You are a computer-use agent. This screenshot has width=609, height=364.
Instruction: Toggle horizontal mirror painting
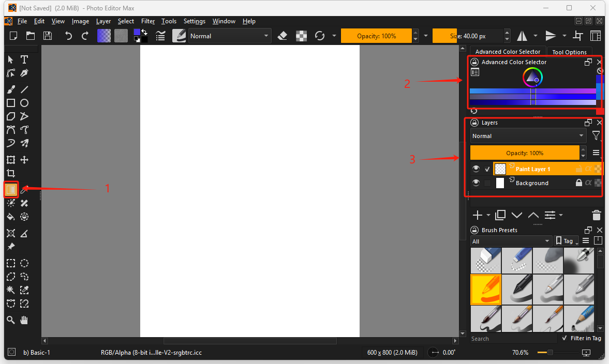point(522,36)
